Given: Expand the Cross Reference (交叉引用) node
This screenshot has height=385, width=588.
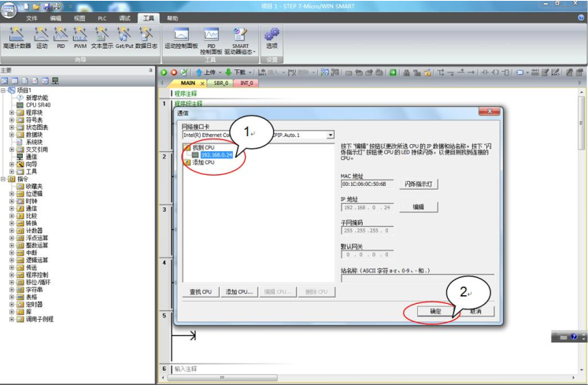Looking at the screenshot, I should click(12, 150).
